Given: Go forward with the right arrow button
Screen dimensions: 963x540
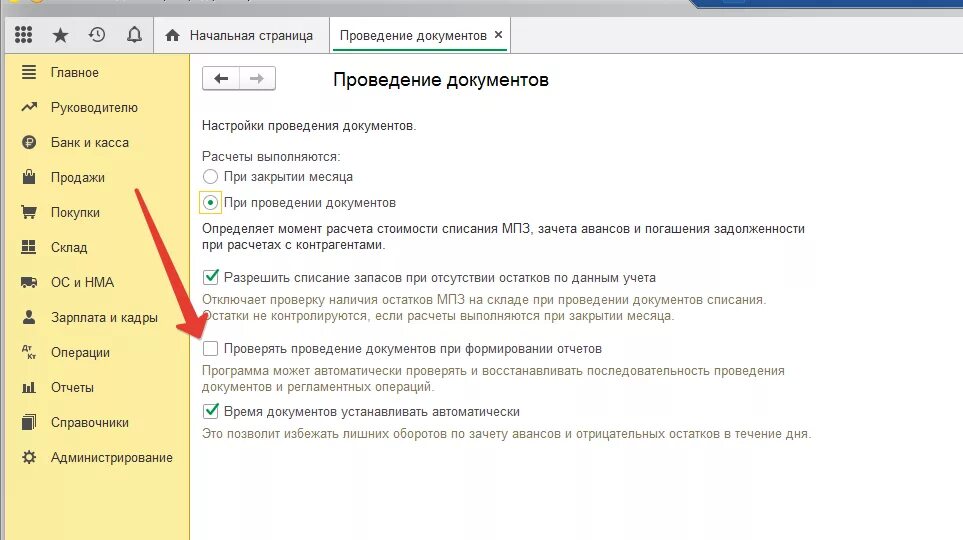Looking at the screenshot, I should click(x=257, y=79).
